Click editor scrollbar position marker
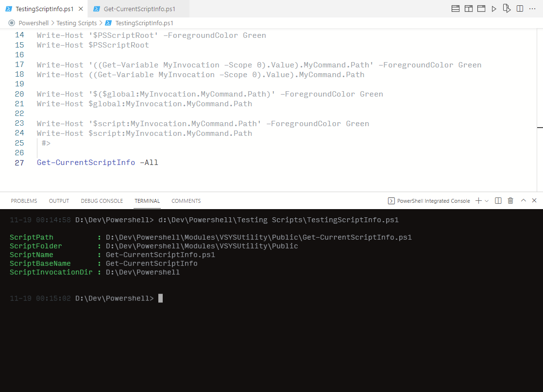Screen dimensions: 543x392 click(x=540, y=128)
